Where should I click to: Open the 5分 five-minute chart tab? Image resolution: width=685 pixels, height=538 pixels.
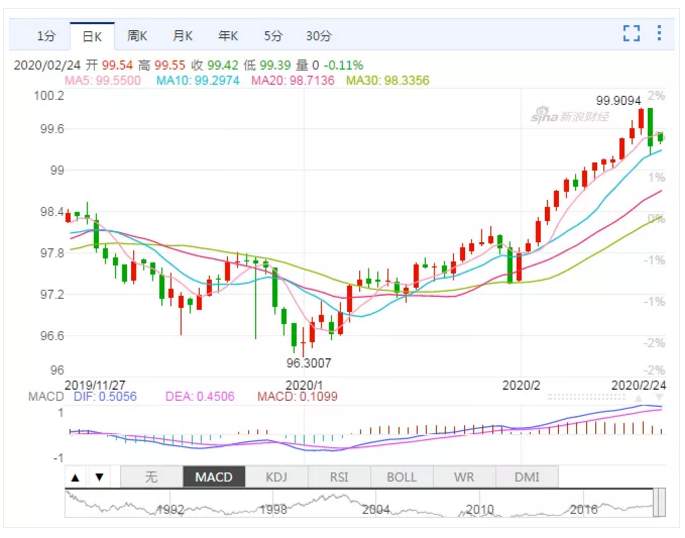tap(273, 35)
